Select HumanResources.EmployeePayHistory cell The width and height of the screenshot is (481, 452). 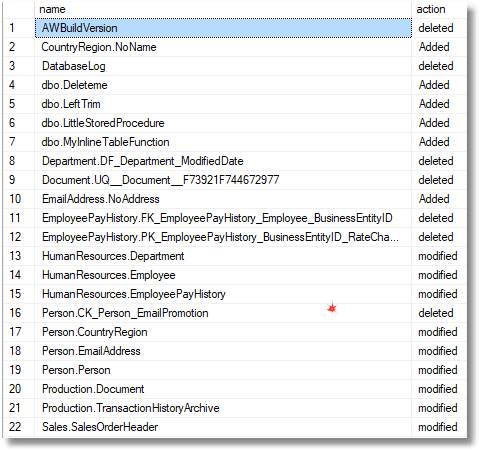point(223,294)
